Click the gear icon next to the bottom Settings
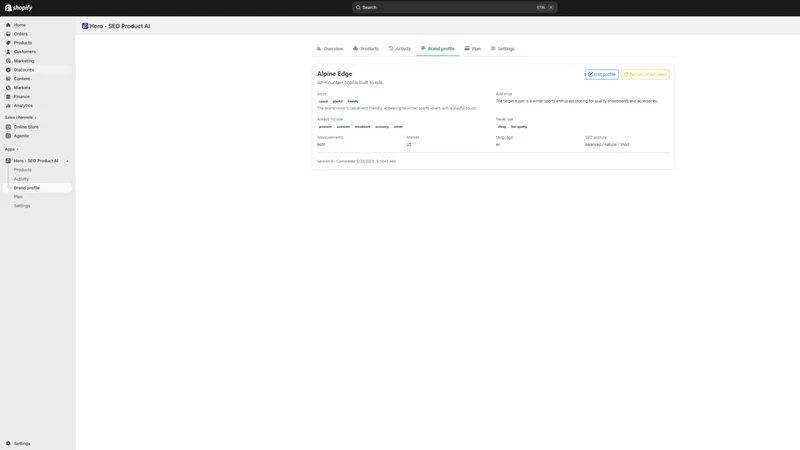Viewport: 800px width, 450px height. [x=8, y=443]
